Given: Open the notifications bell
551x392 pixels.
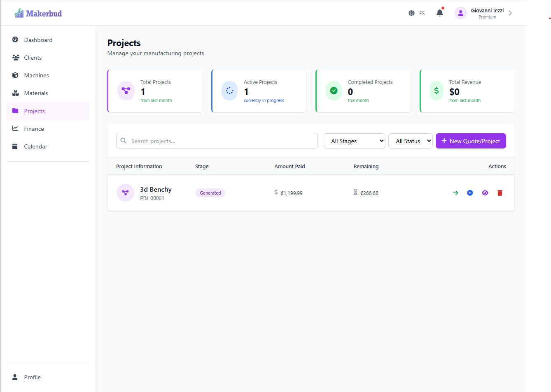Looking at the screenshot, I should [x=440, y=13].
